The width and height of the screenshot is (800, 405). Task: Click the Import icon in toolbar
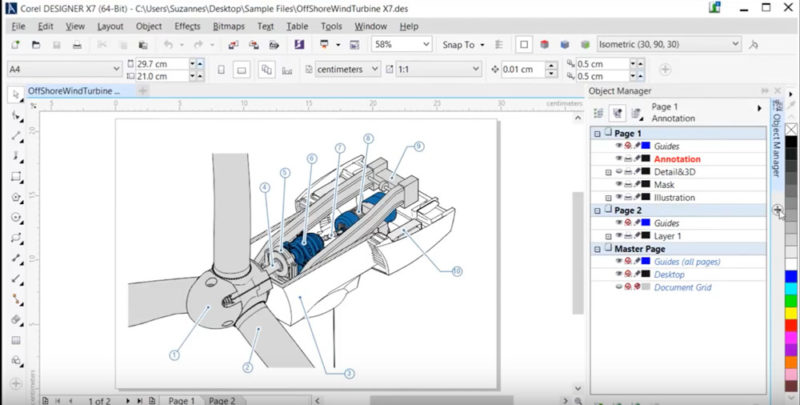(234, 45)
